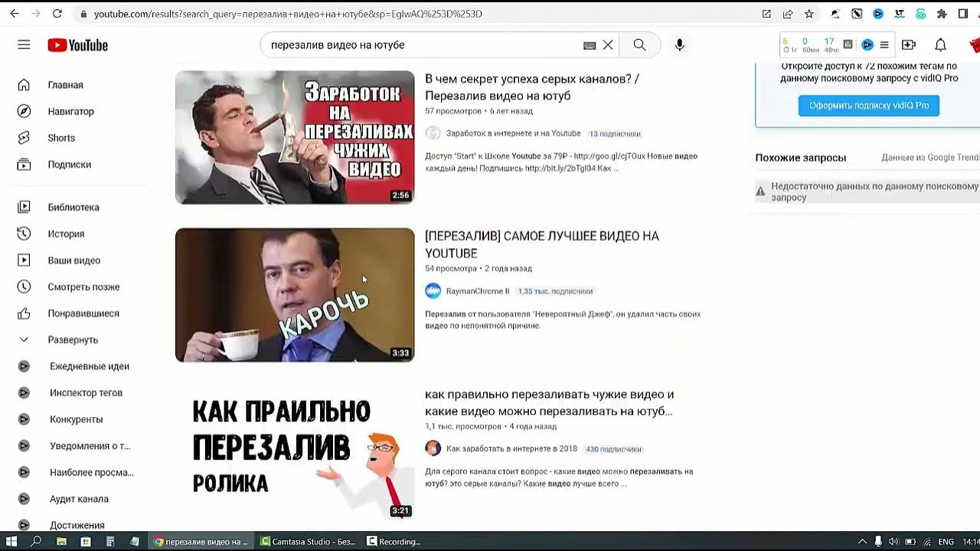980x551 pixels.
Task: Click the search query input field
Action: tap(425, 45)
